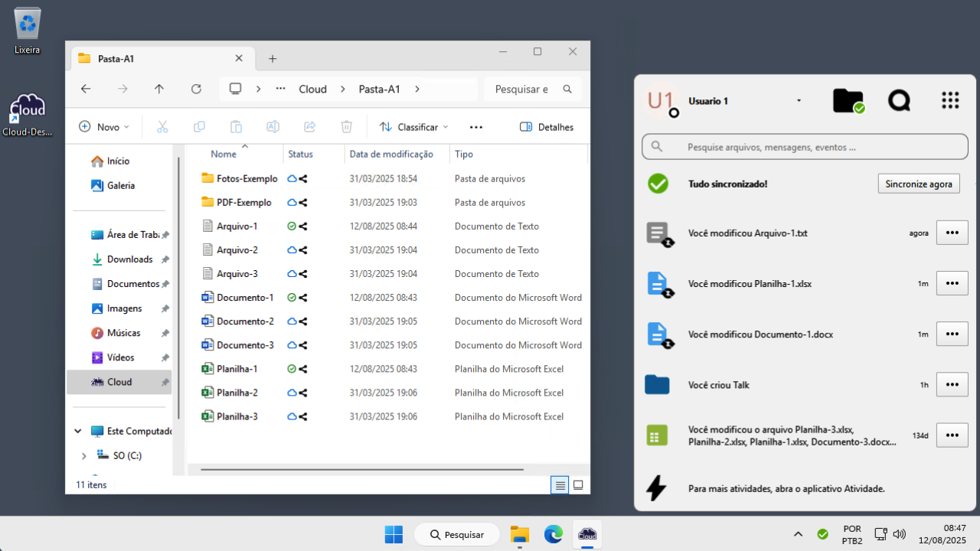Viewport: 980px width, 551px height.
Task: Click the share icon next to Arquivo-1
Action: (303, 227)
